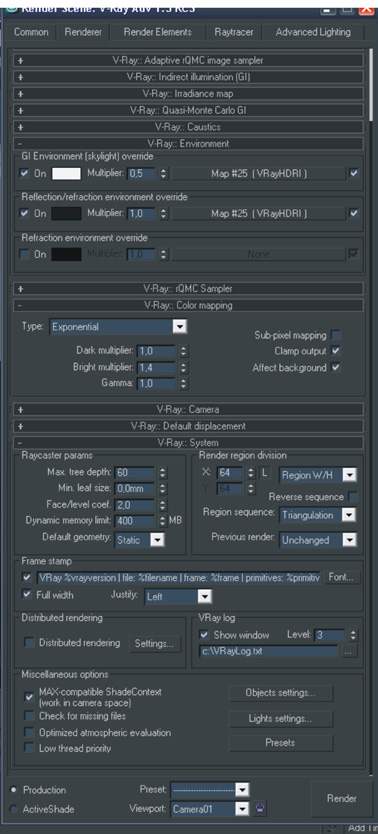Open Default geometry dropdown (Static)
This screenshot has width=378, height=834.
pos(140,540)
